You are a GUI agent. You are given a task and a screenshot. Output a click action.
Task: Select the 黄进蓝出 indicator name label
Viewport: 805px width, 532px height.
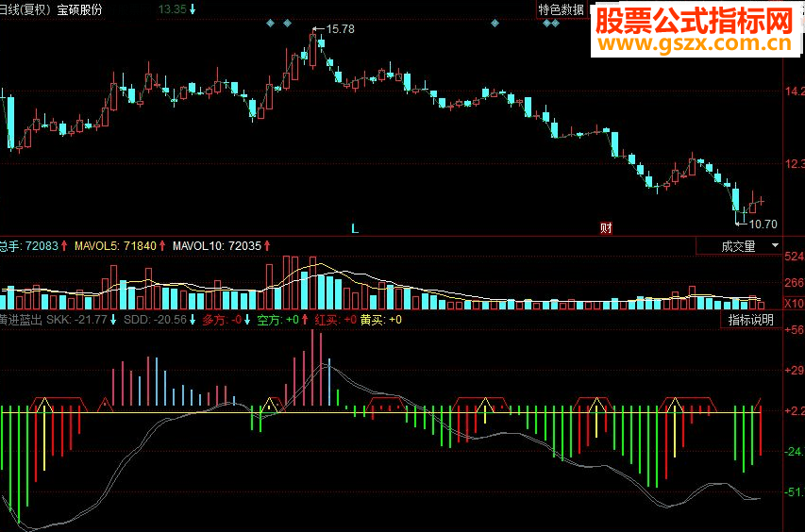coord(21,320)
